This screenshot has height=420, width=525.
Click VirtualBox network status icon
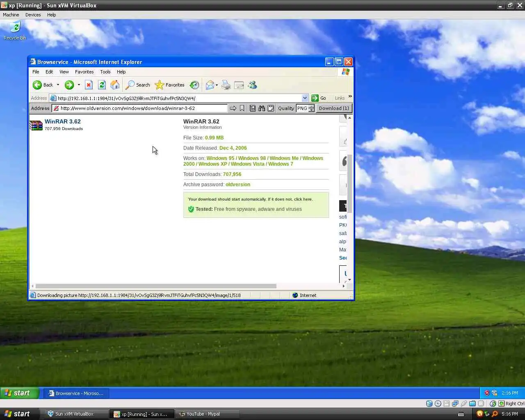(455, 404)
